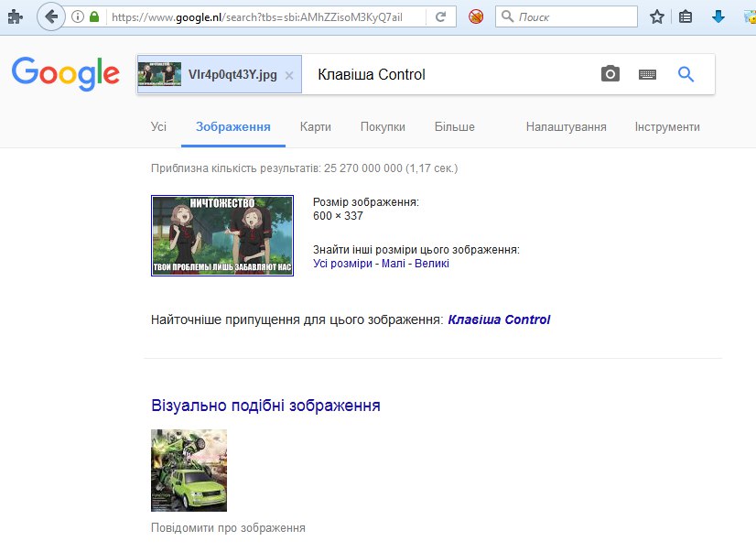Screen dimensions: 756x552
Task: Click the browser extensions puzzle icon
Action: pos(15,16)
